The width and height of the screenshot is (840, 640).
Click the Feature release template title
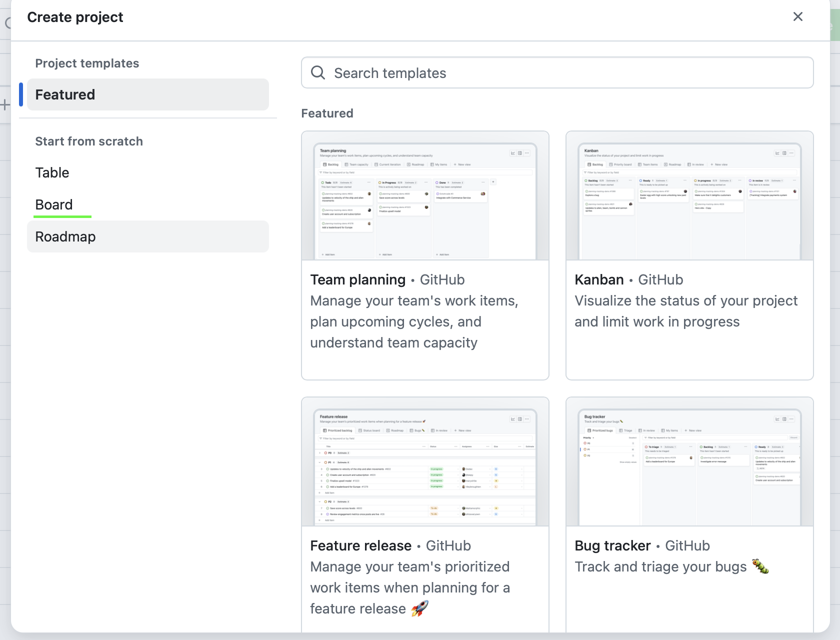point(360,545)
